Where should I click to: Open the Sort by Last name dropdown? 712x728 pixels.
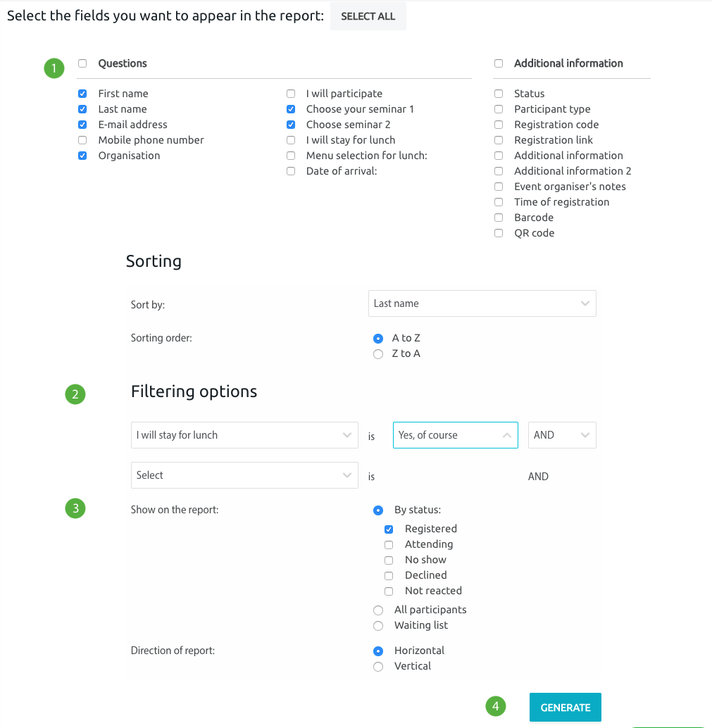coord(482,303)
